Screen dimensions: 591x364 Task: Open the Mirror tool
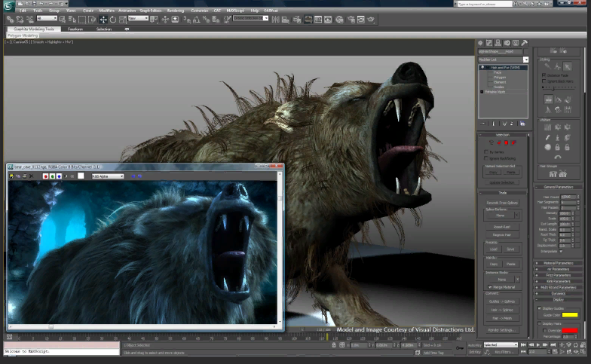point(276,20)
